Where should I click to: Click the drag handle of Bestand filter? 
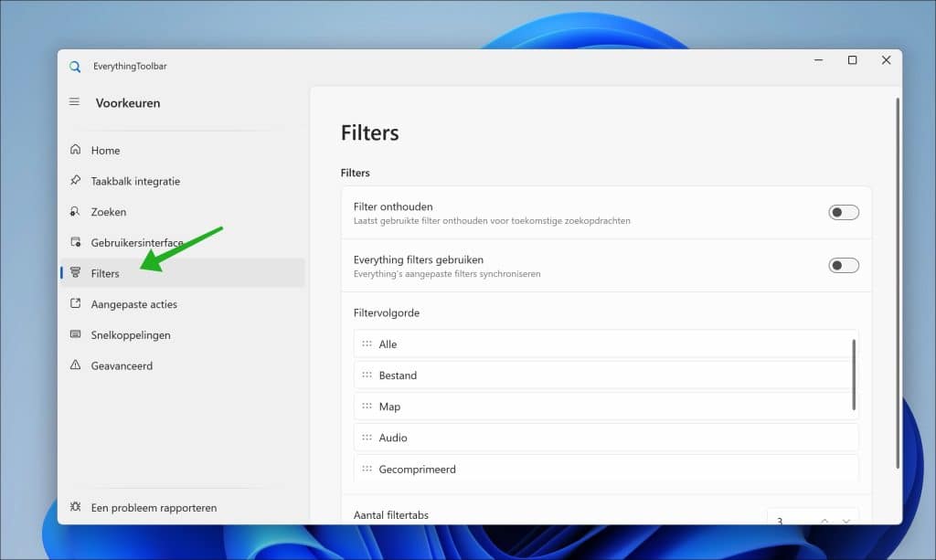click(367, 375)
